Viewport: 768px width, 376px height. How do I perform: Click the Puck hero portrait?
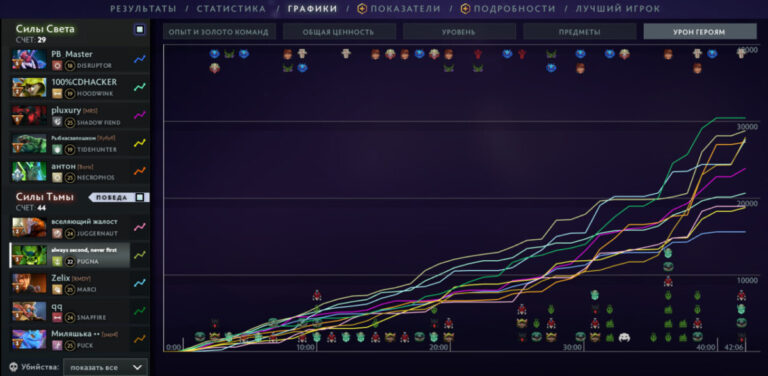pos(29,339)
